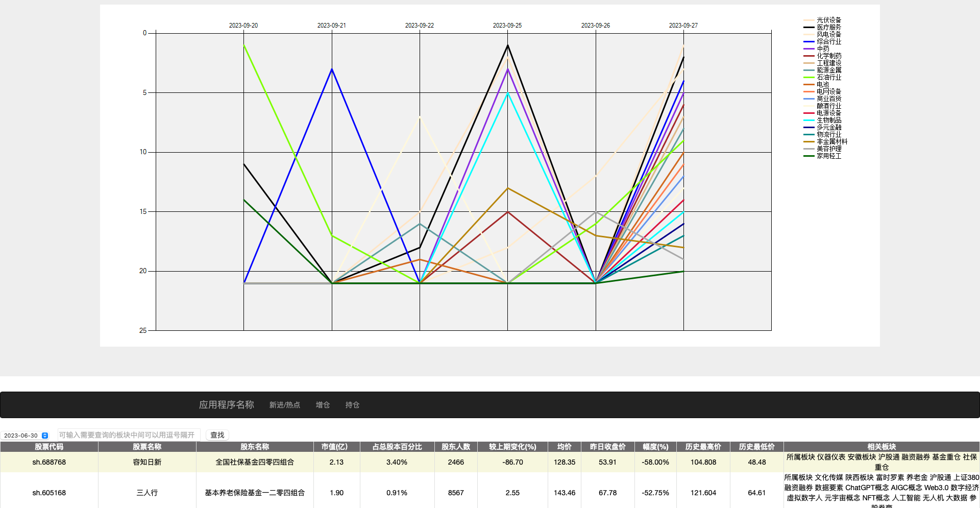
Task: Sort by the 股东名称 column header
Action: 255,447
